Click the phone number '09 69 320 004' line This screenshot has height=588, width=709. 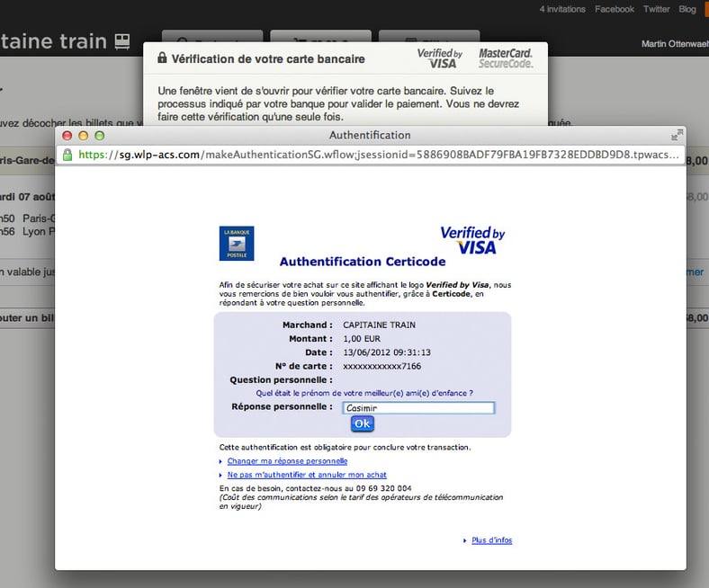pos(315,488)
